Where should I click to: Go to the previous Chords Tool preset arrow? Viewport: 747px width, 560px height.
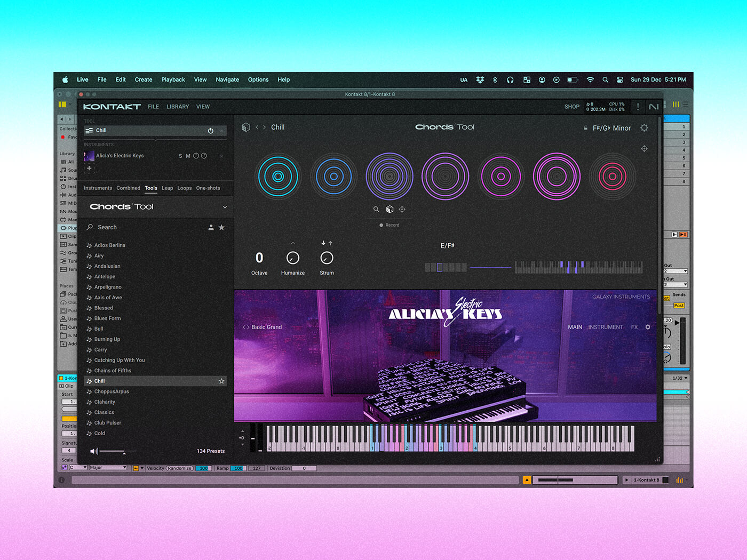pos(257,127)
